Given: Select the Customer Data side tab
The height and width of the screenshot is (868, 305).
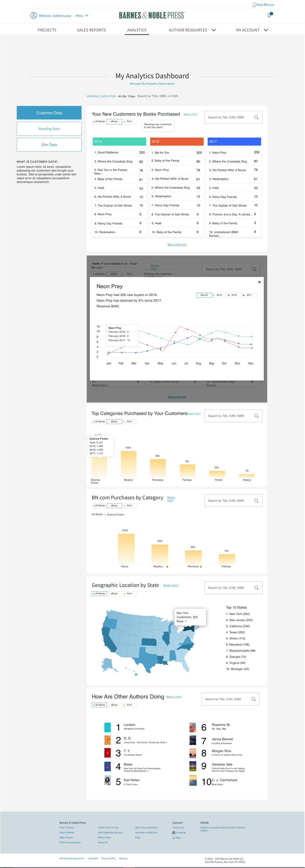Looking at the screenshot, I should click(49, 113).
